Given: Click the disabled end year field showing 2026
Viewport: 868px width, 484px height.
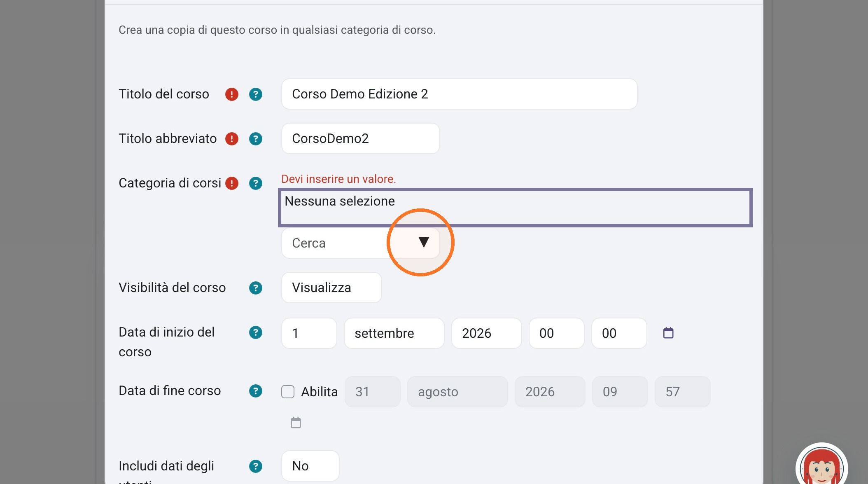Looking at the screenshot, I should pos(550,392).
